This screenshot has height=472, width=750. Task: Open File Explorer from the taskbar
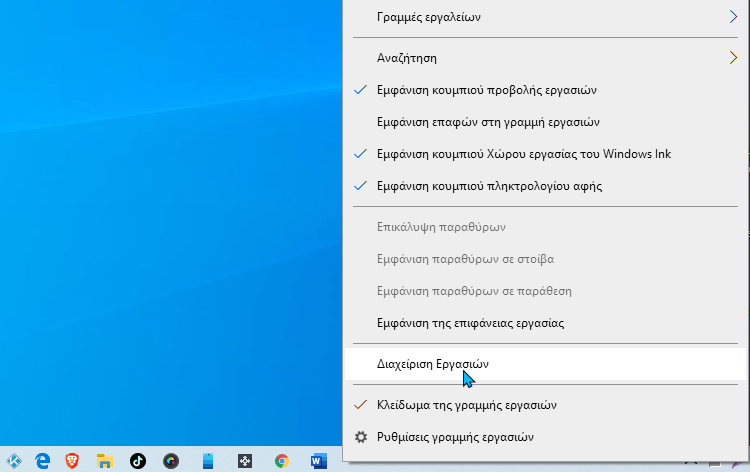click(x=105, y=461)
